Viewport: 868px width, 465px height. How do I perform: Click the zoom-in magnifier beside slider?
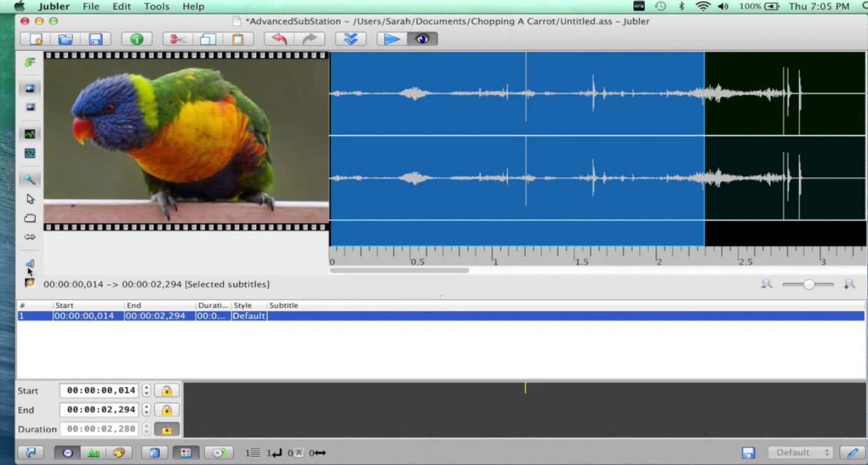849,285
